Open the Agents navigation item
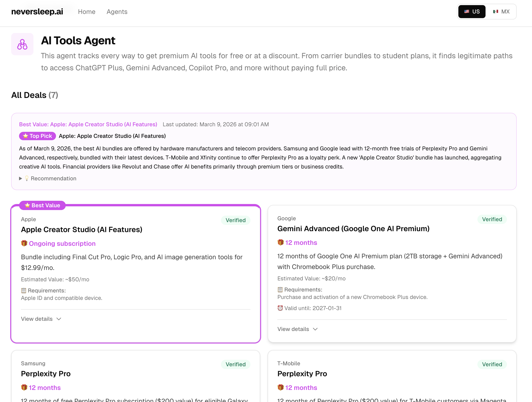532x402 pixels. [117, 12]
